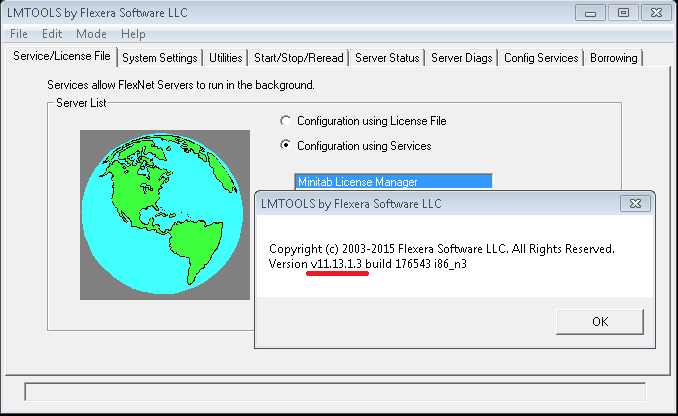This screenshot has width=678, height=416.
Task: Select Minitab License Manager in server list
Action: pos(393,182)
